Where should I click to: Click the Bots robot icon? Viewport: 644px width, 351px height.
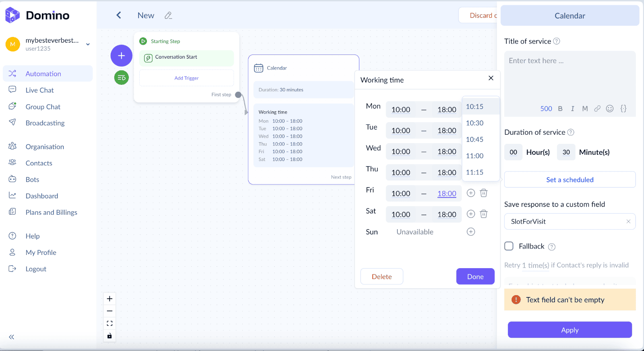pyautogui.click(x=12, y=179)
